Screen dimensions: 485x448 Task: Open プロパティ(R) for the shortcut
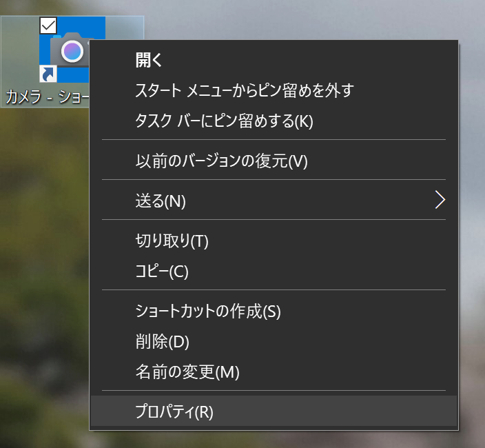[274, 411]
